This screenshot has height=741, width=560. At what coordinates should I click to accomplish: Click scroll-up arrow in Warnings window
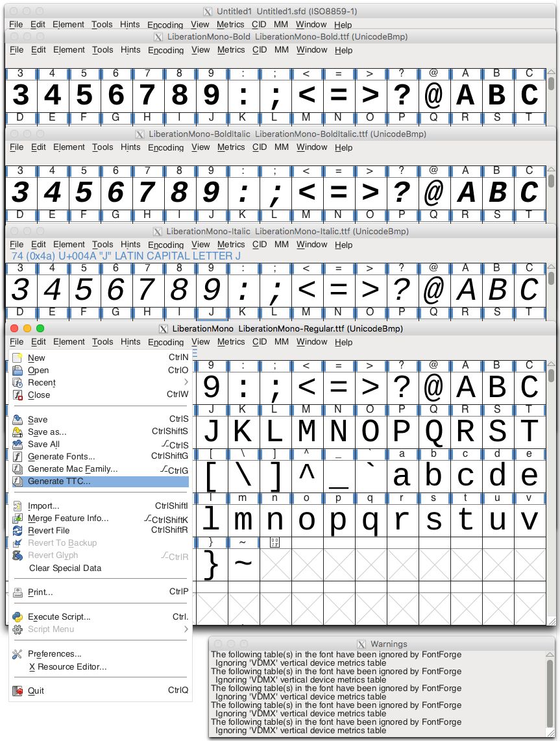pos(550,655)
